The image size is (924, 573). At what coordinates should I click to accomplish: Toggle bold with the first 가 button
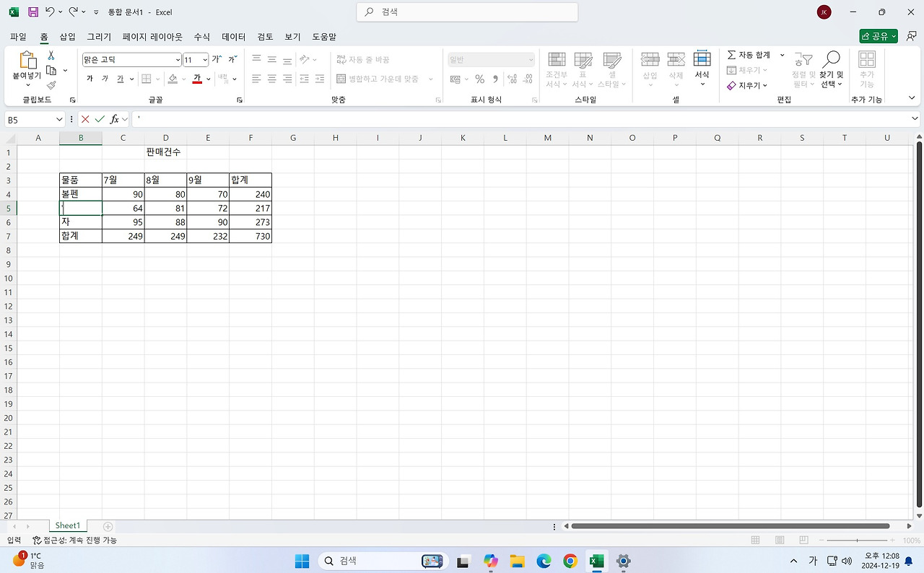click(90, 79)
